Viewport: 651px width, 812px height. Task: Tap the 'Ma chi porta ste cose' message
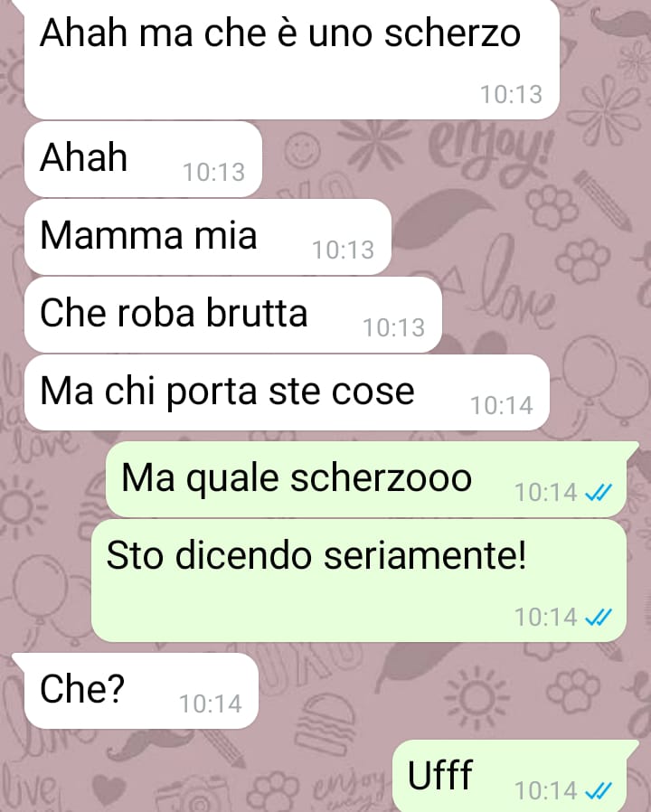(287, 392)
